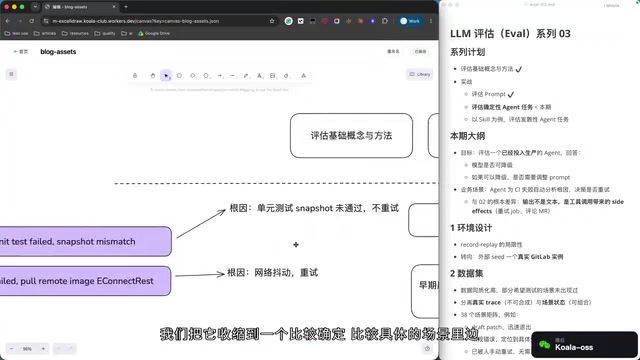Select the Eraser tool
Viewport: 640px width, 360px height.
[286, 76]
